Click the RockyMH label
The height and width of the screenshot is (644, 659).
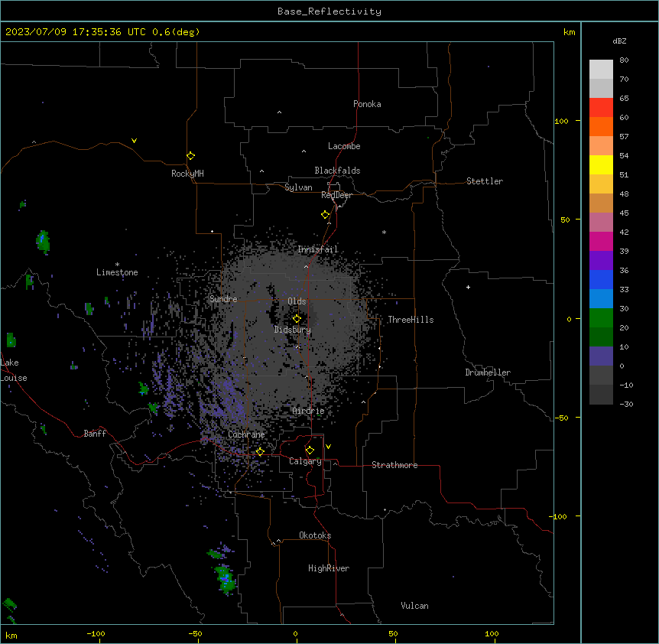click(187, 174)
